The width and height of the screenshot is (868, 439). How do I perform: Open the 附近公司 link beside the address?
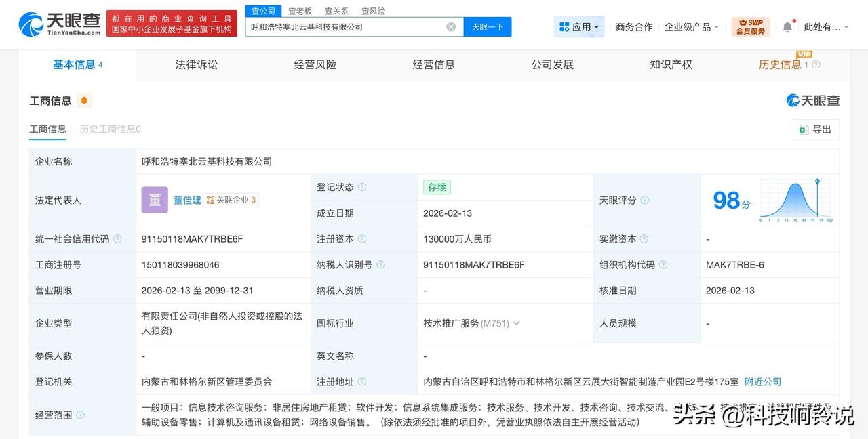point(762,381)
